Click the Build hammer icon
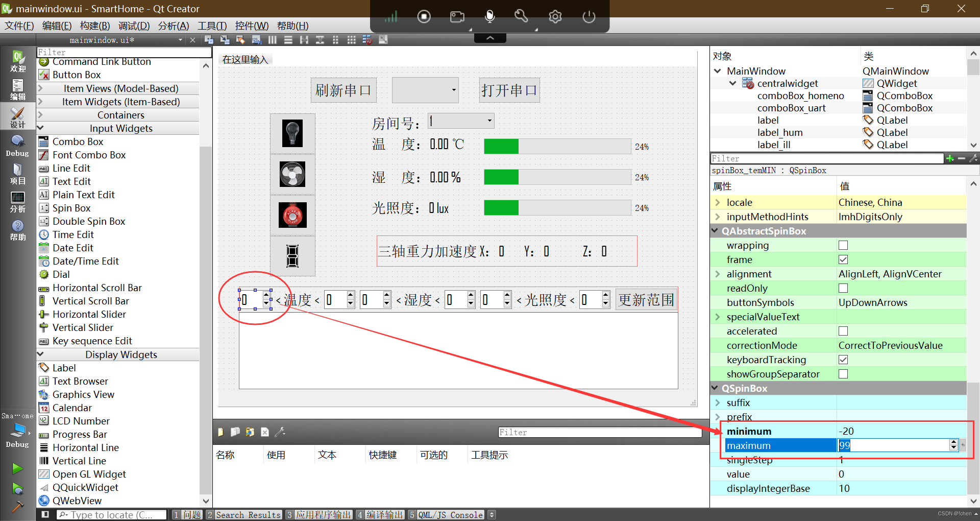Screen dimensions: 980x521 (18, 506)
